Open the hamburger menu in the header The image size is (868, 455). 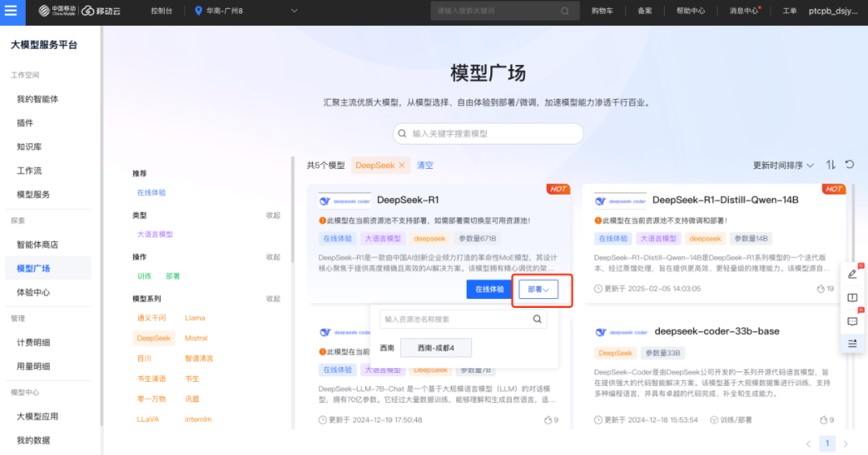pos(11,11)
